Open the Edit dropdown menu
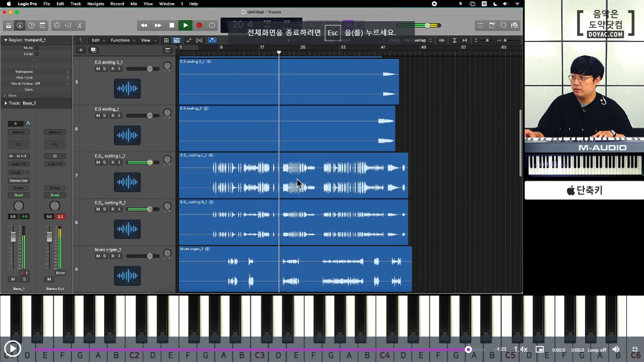 click(x=98, y=41)
